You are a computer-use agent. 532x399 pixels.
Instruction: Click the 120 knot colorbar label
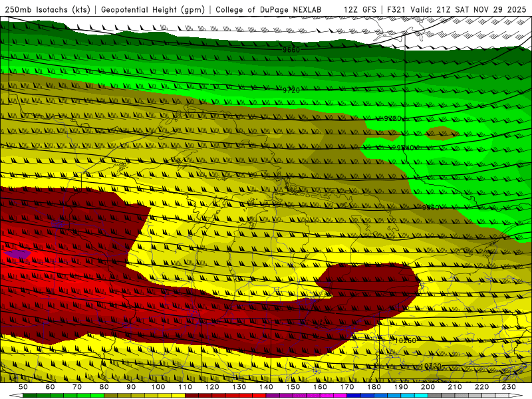tap(212, 387)
